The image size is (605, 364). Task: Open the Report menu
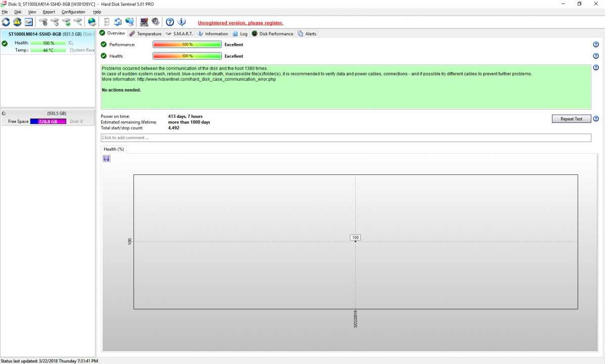(x=49, y=12)
